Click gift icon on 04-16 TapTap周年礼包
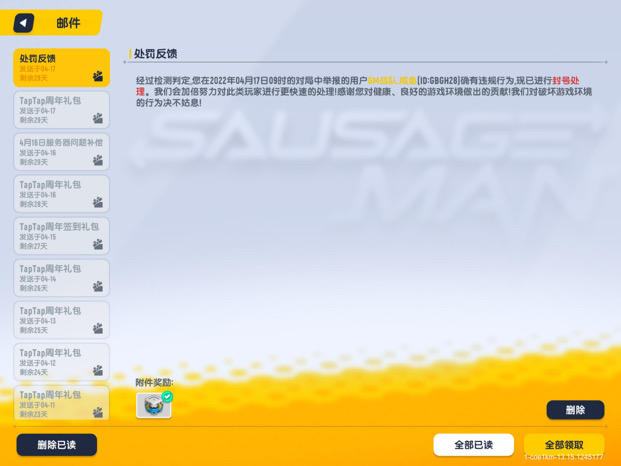 coord(98,202)
